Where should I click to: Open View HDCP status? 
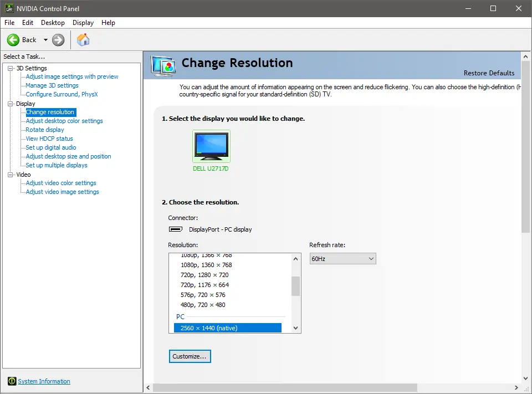click(49, 139)
